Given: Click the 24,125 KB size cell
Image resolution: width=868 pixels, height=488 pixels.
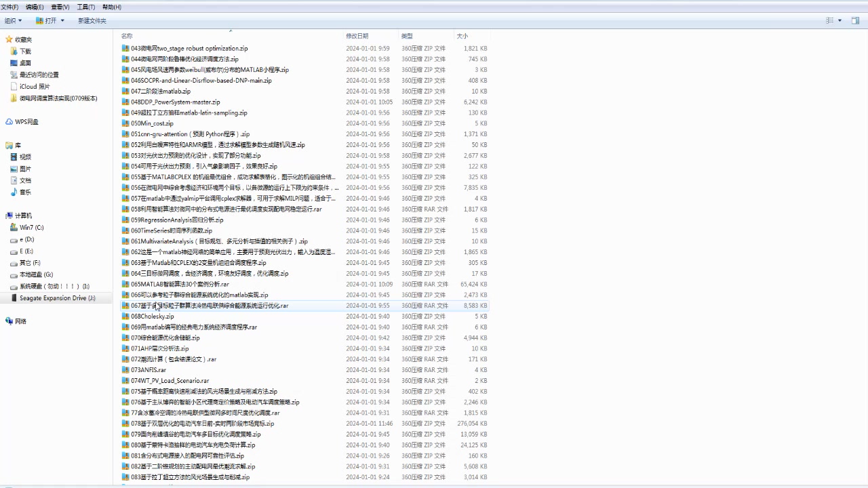Looking at the screenshot, I should 474,445.
